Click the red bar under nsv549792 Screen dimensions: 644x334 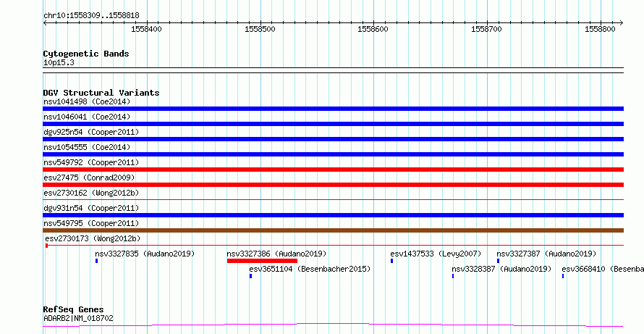333,170
